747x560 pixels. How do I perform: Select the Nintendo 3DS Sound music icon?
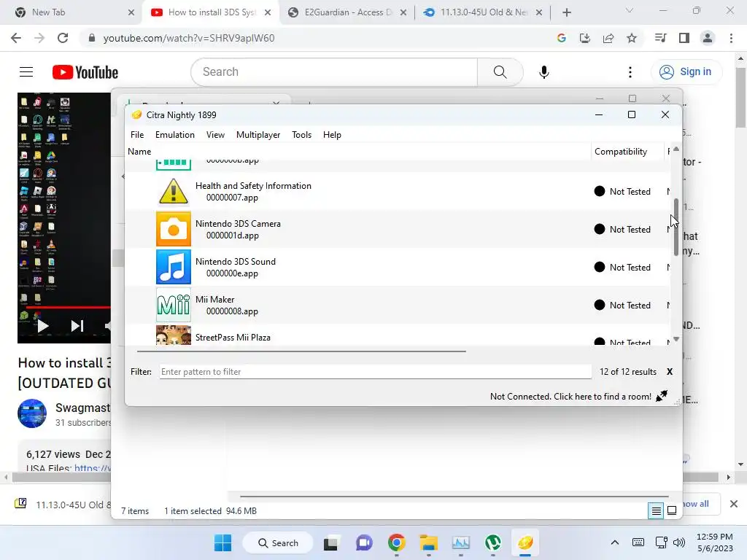[x=174, y=267]
